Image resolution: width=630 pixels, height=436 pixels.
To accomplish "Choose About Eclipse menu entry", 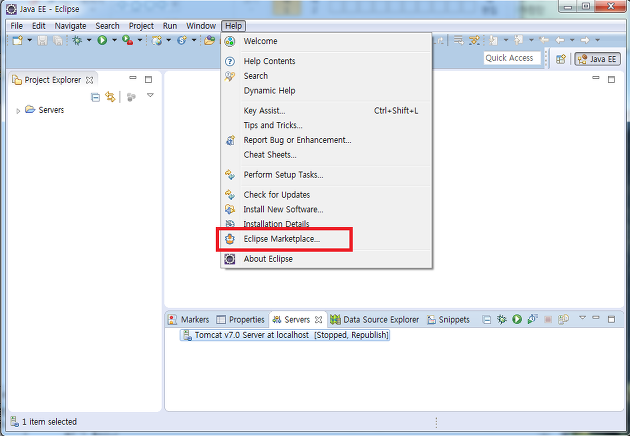I will point(326,259).
